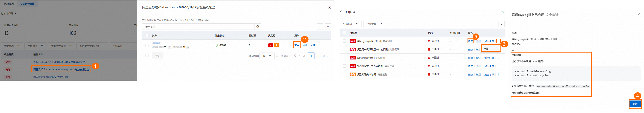The height and width of the screenshot is (113, 644).
Task: Toggle select-all checkbox in 资产 header
Action: pos(147,36)
